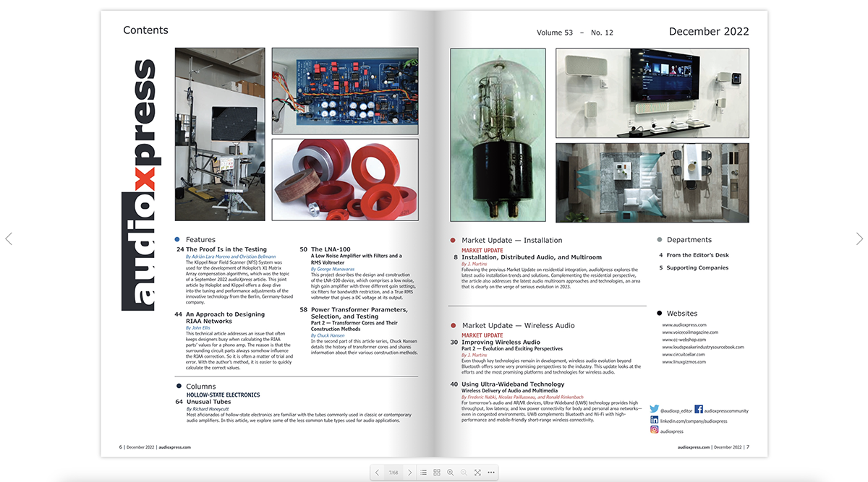The image size is (868, 482).
Task: Click the 'Departments' section heading
Action: coord(689,240)
